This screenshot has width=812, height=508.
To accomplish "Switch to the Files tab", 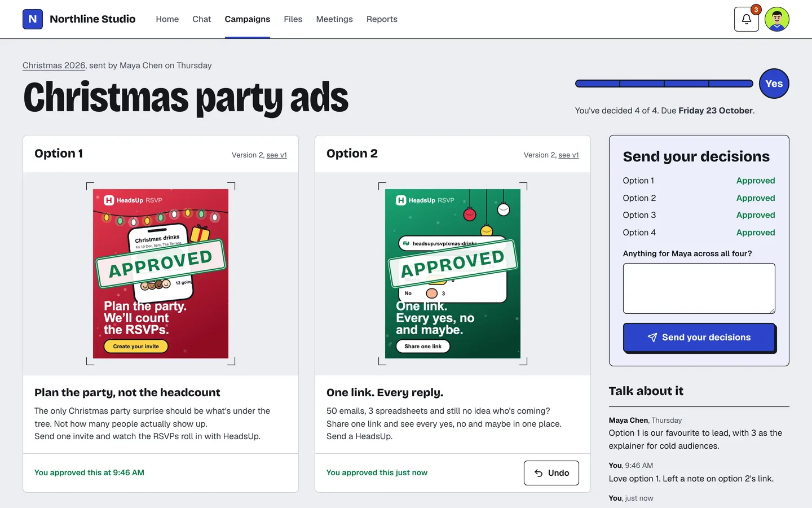I will (x=293, y=19).
